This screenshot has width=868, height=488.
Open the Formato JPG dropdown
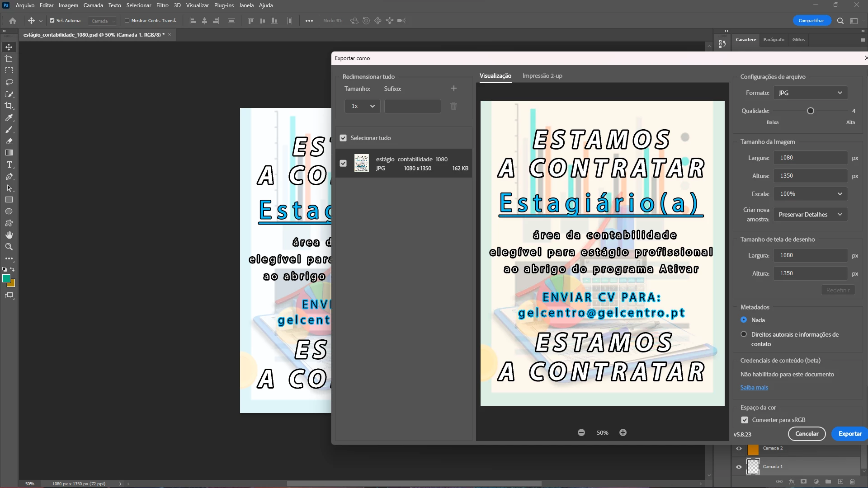click(810, 93)
